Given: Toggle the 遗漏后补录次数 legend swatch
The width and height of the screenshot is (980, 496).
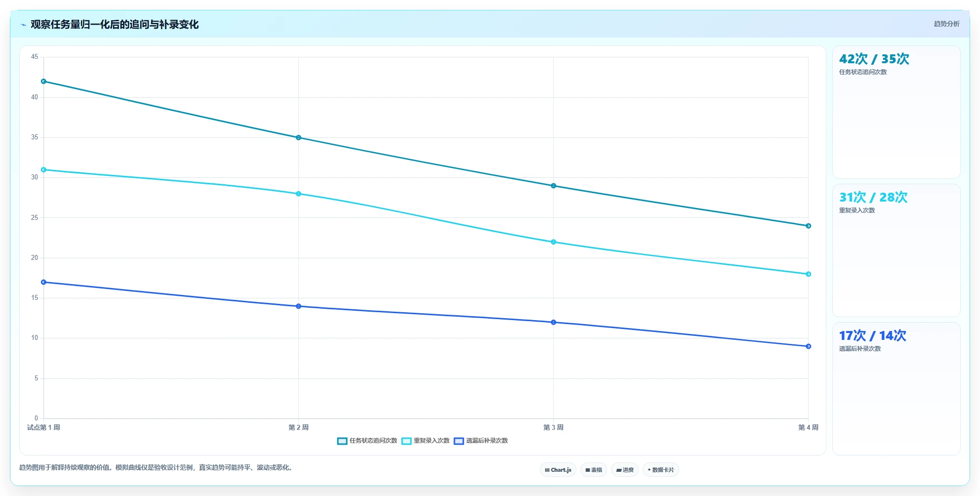Looking at the screenshot, I should point(459,441).
